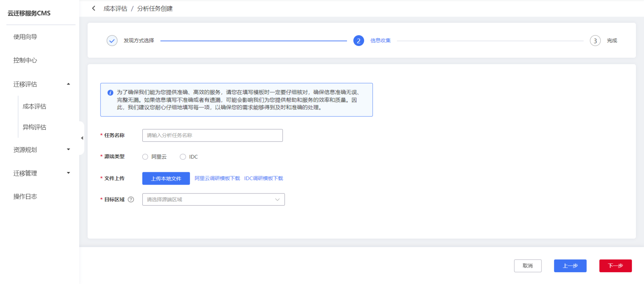Click the completed checkmark step icon

coord(112,41)
